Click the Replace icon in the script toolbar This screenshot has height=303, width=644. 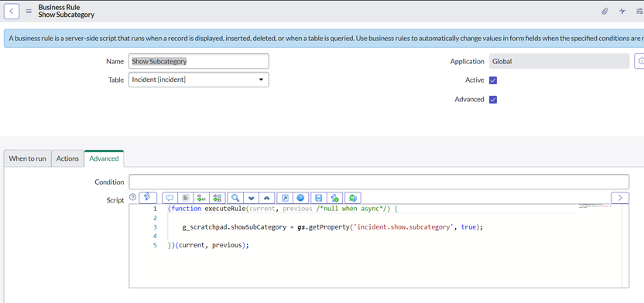(x=201, y=198)
